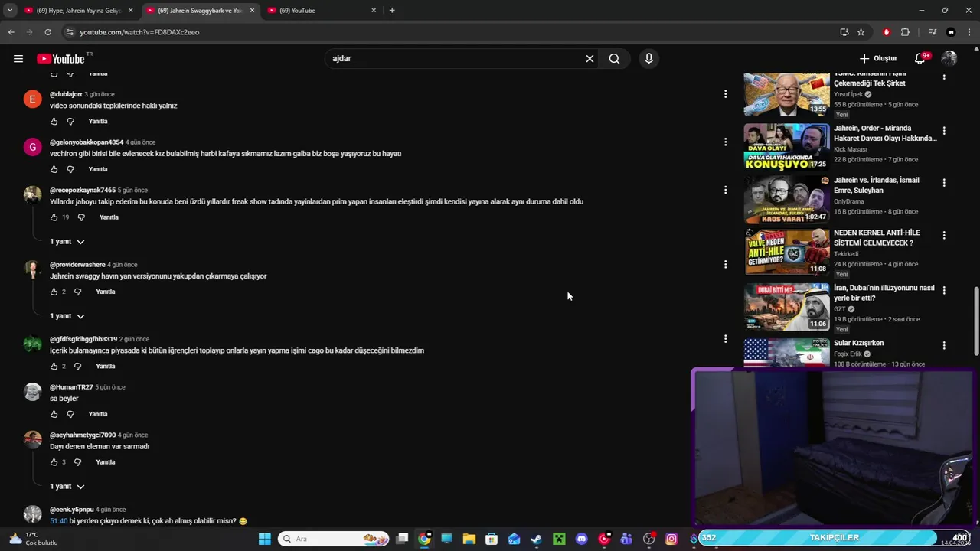Image resolution: width=980 pixels, height=551 pixels.
Task: Like the @gfdfsgfdhggfhb3319 comment
Action: coord(54,366)
